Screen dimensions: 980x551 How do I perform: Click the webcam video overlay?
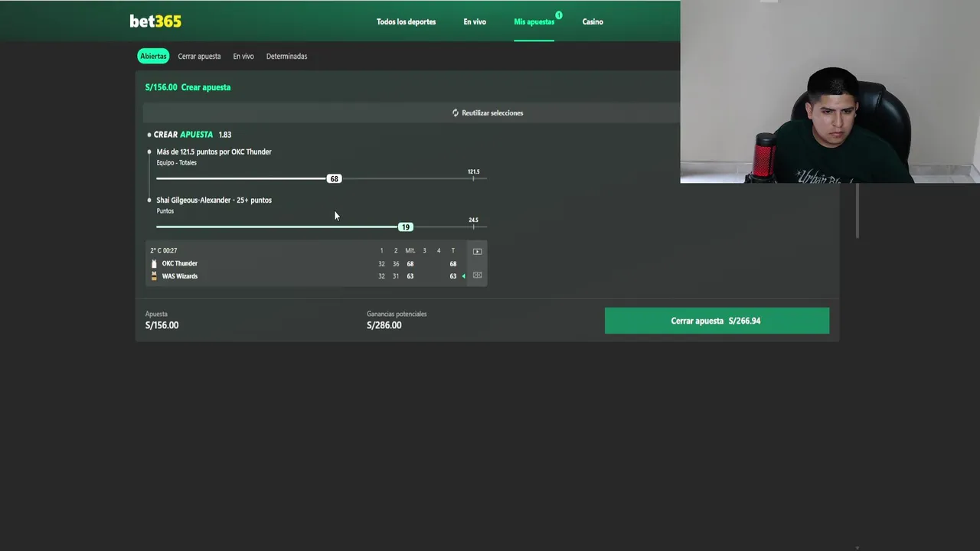[x=830, y=92]
